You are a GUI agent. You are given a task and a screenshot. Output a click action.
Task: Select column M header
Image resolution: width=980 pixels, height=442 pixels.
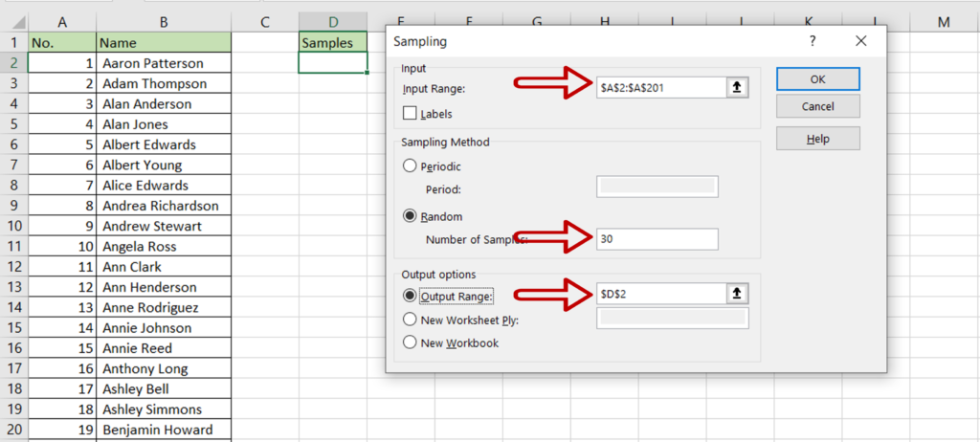point(944,23)
